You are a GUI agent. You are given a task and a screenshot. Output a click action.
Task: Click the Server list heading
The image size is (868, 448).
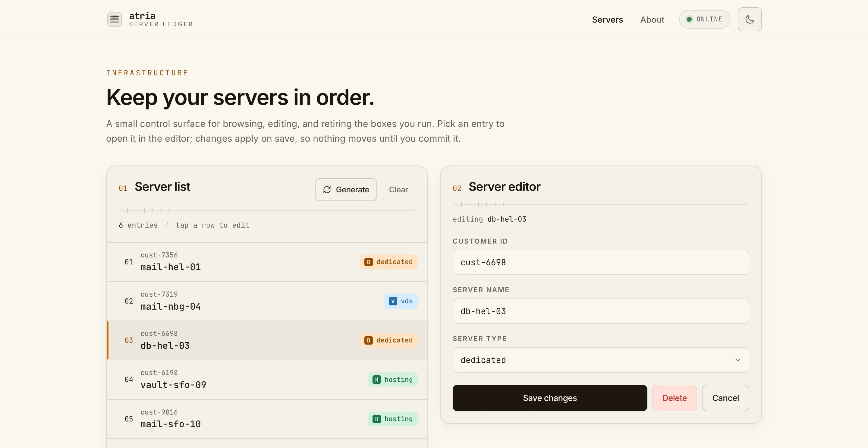coord(162,186)
